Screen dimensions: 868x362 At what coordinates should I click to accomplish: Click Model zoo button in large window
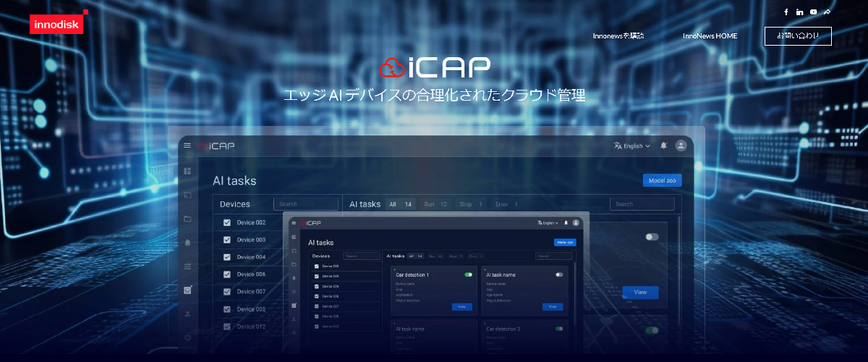[662, 180]
